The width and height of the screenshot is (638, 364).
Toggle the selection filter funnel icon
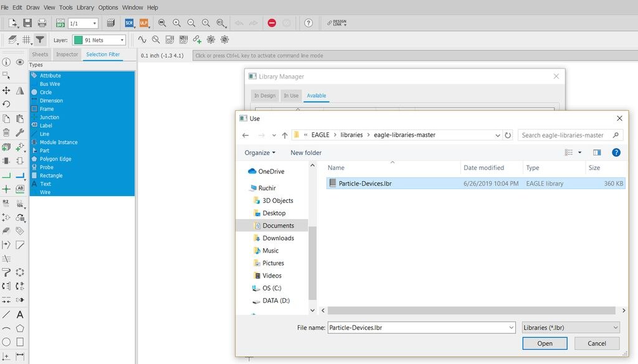coord(40,40)
